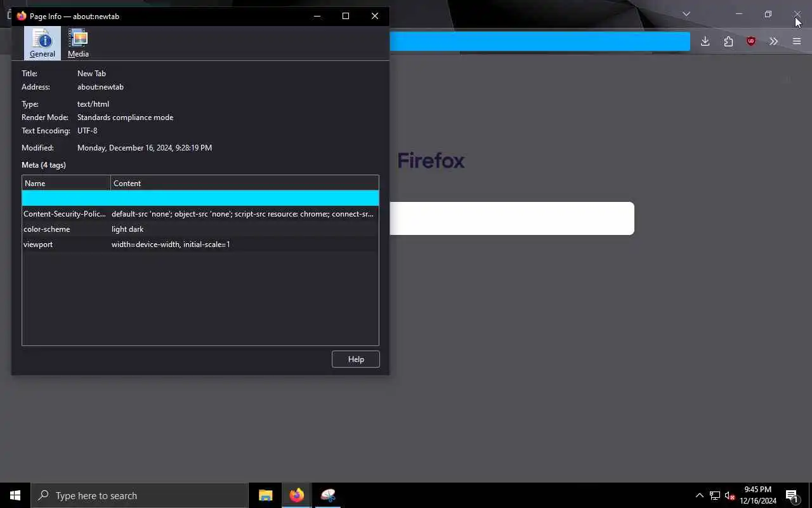This screenshot has height=508, width=812.
Task: Select the viewport meta row
Action: coord(200,244)
